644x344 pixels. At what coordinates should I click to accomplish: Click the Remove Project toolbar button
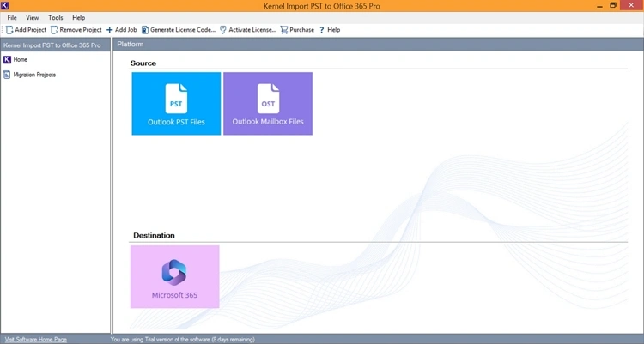click(x=76, y=30)
